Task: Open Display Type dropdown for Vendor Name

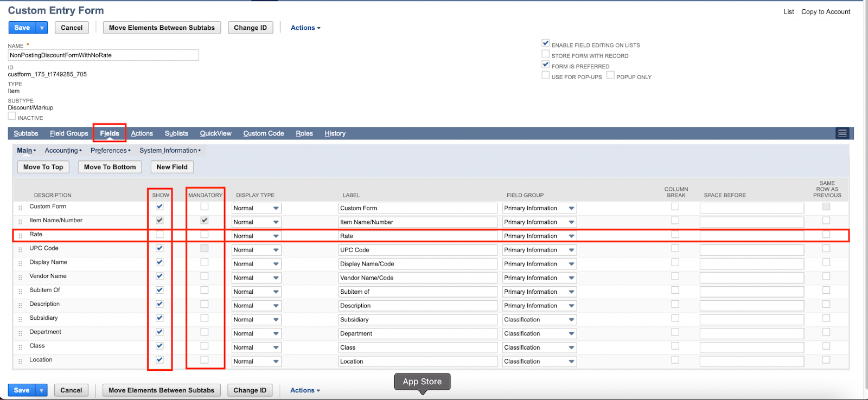Action: tap(256, 278)
